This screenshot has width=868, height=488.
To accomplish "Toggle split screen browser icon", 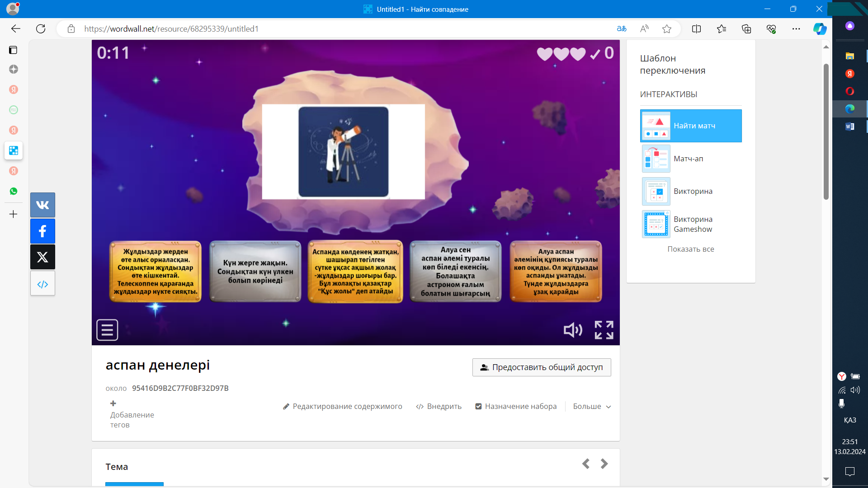I will [696, 29].
